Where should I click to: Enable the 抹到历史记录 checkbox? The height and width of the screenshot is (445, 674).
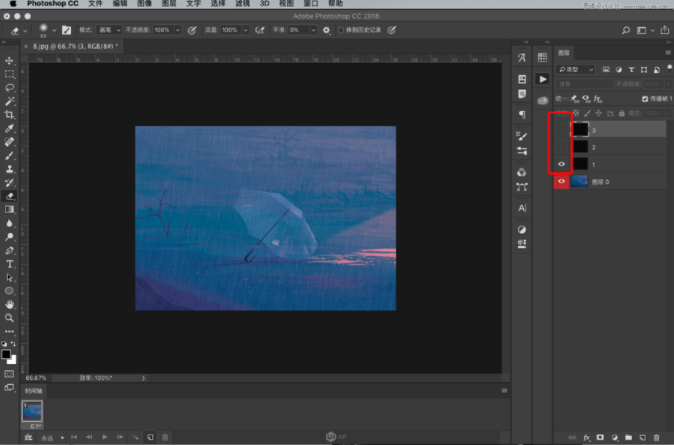point(341,30)
